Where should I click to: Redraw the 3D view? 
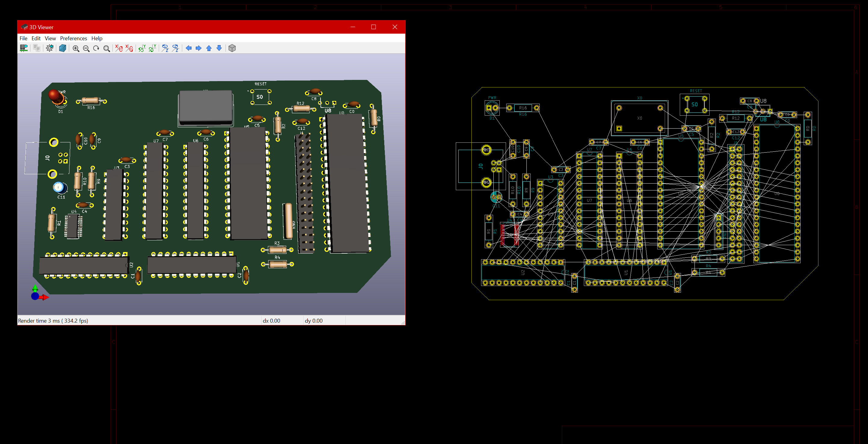tap(96, 48)
